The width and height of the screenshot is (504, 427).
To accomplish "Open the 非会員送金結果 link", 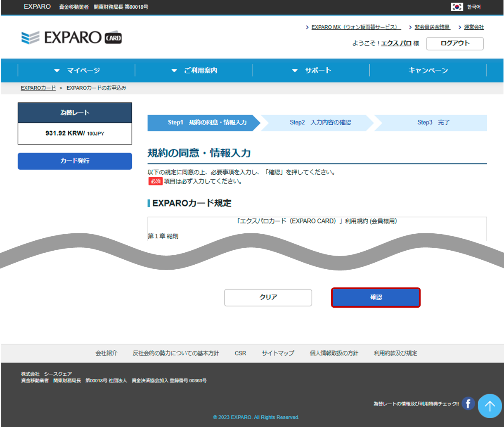I will [x=432, y=27].
